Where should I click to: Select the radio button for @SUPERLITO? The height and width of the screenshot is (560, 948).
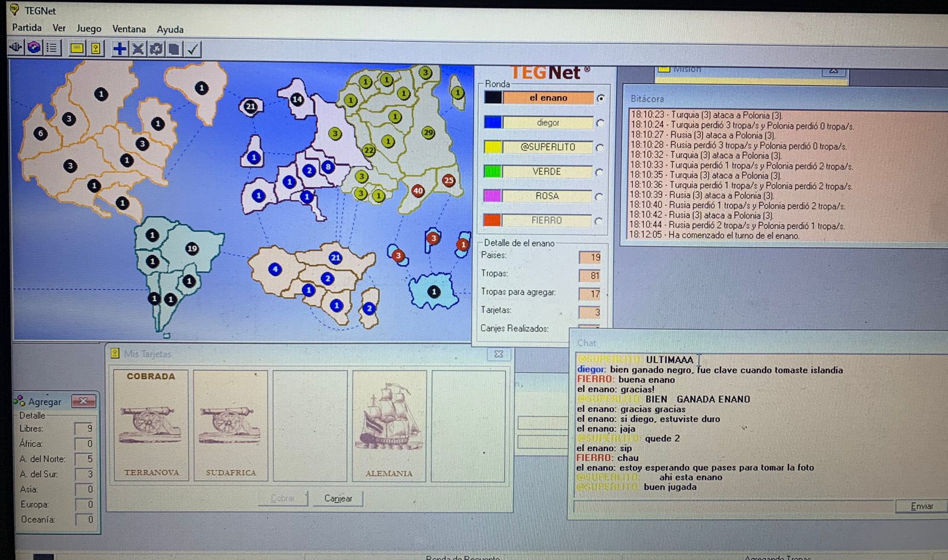click(x=600, y=148)
